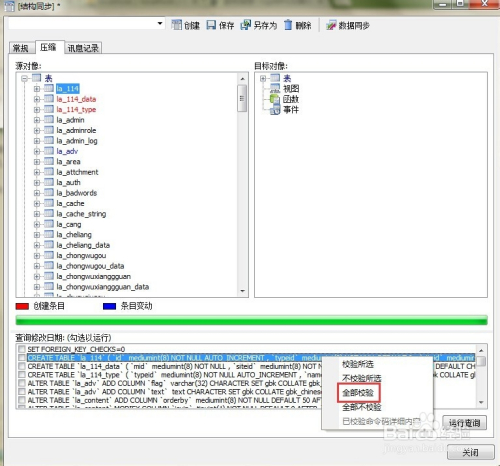Screen dimensions: 500x466
Task: Click the table icon of la_area
Action: pyautogui.click(x=49, y=161)
